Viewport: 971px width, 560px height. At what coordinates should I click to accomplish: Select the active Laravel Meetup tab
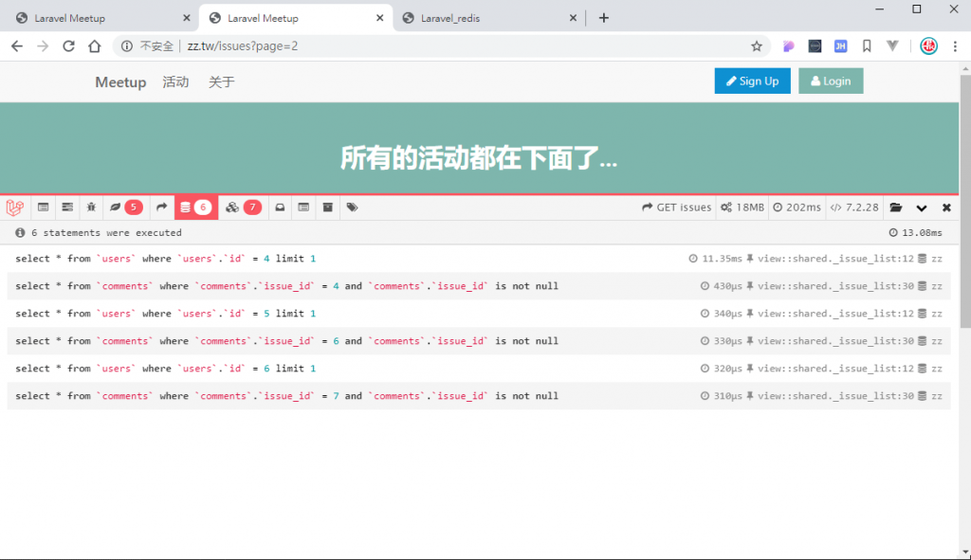pos(296,18)
